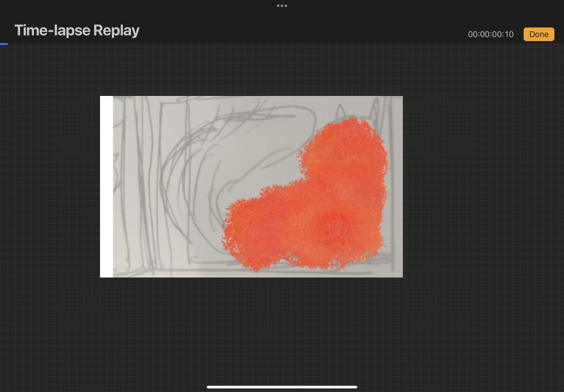564x392 pixels.
Task: Click the Time-lapse Replay title
Action: click(x=77, y=30)
